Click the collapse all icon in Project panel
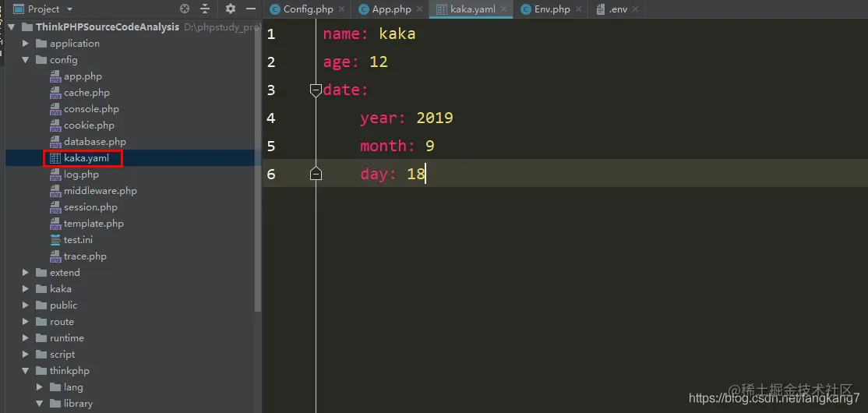 (x=205, y=9)
